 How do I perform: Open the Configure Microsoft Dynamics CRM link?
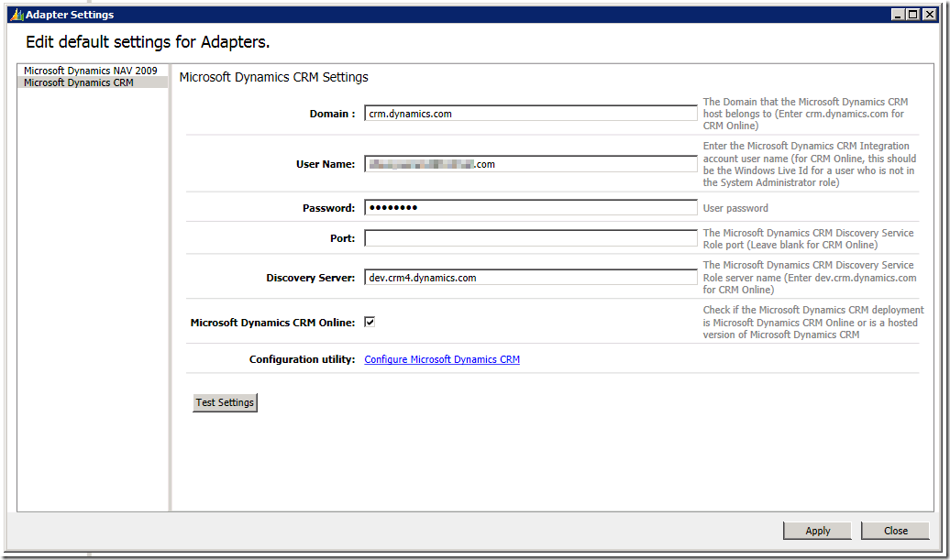(442, 359)
